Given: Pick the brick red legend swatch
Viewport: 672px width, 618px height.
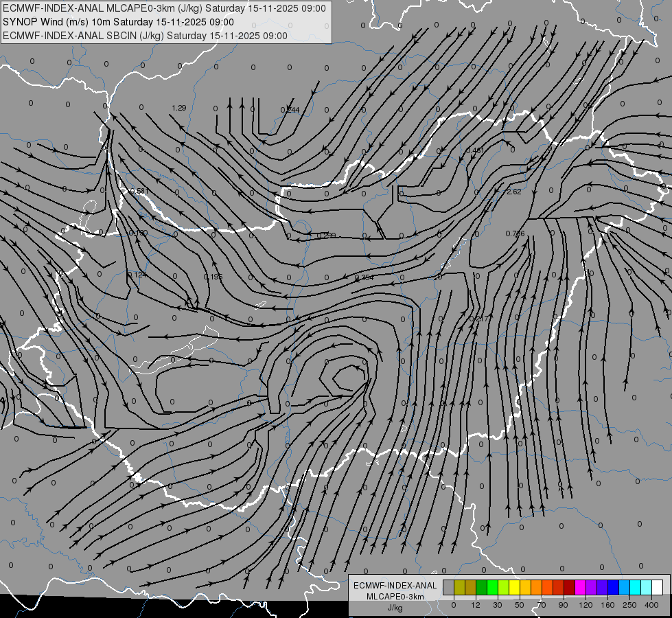Looking at the screenshot, I should [559, 587].
